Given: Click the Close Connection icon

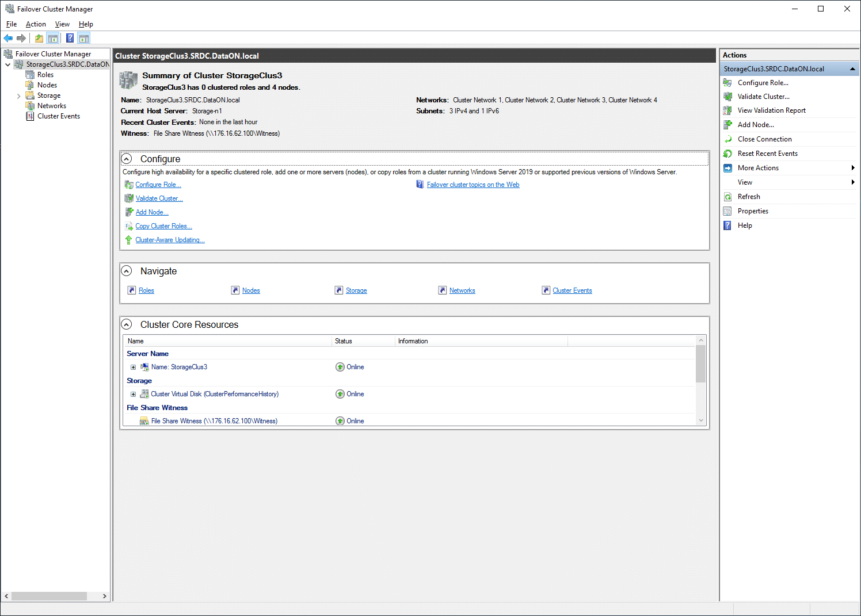Looking at the screenshot, I should (x=728, y=139).
